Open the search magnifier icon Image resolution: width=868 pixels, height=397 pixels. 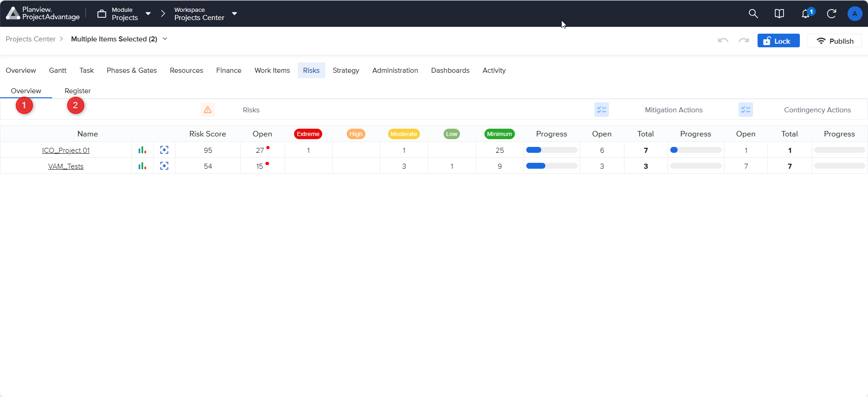pos(753,14)
